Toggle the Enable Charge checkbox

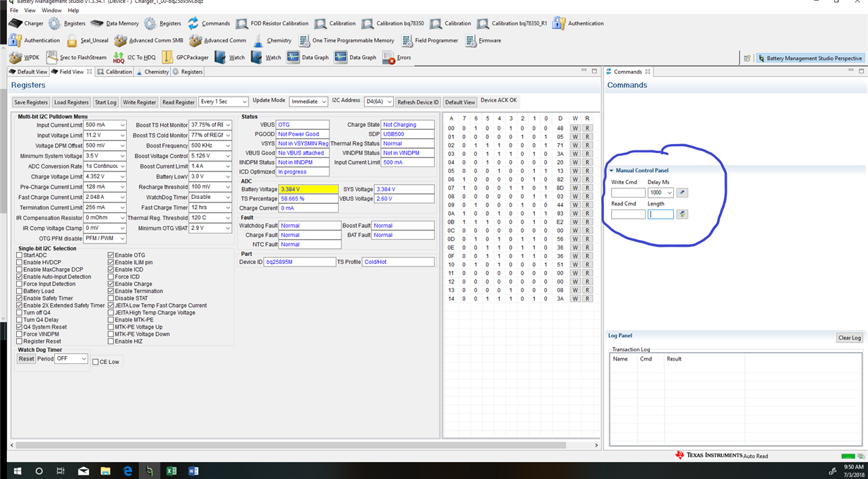pos(111,284)
